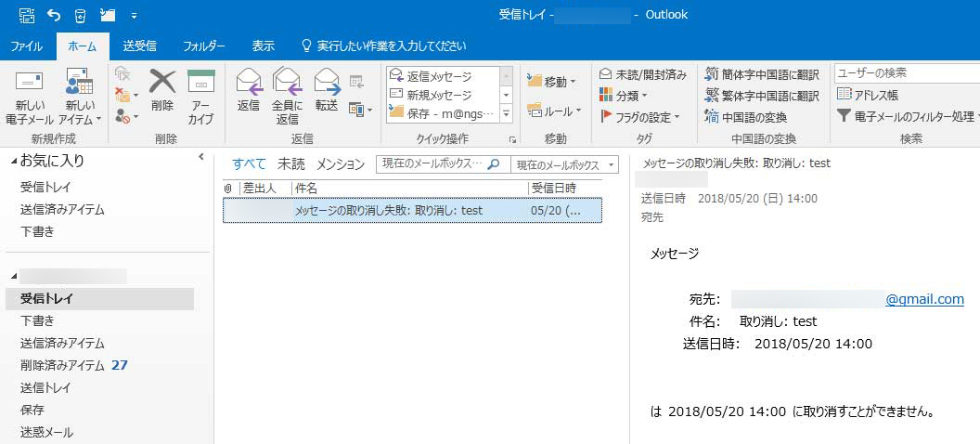Click the gmail.com address link

pos(924,299)
